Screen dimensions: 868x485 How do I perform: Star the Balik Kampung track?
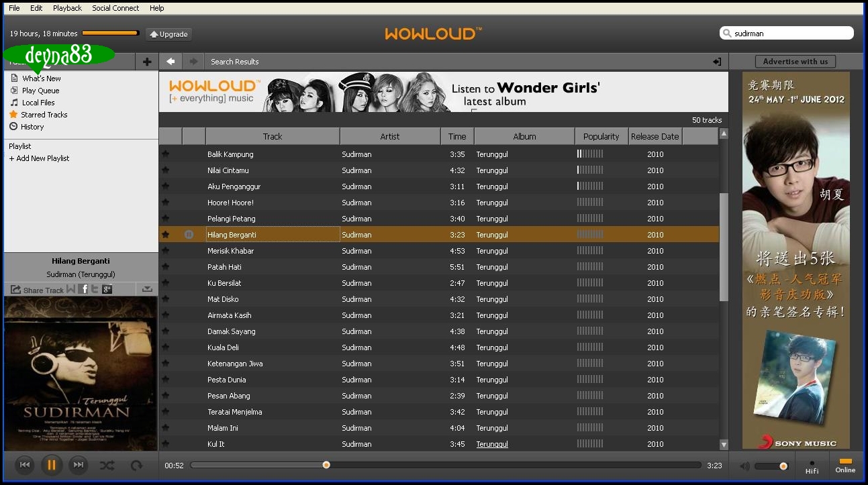pyautogui.click(x=165, y=154)
